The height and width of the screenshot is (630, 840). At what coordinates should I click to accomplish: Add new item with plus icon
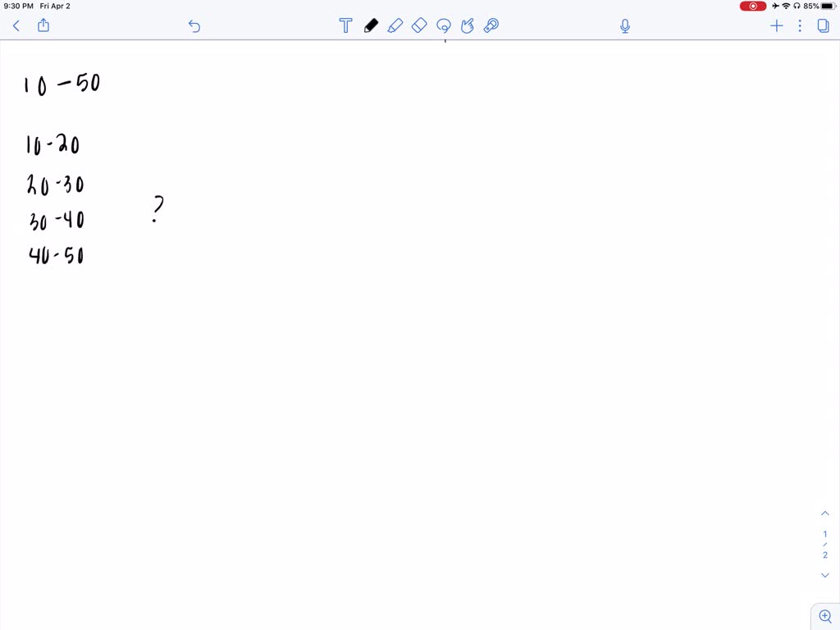[776, 25]
